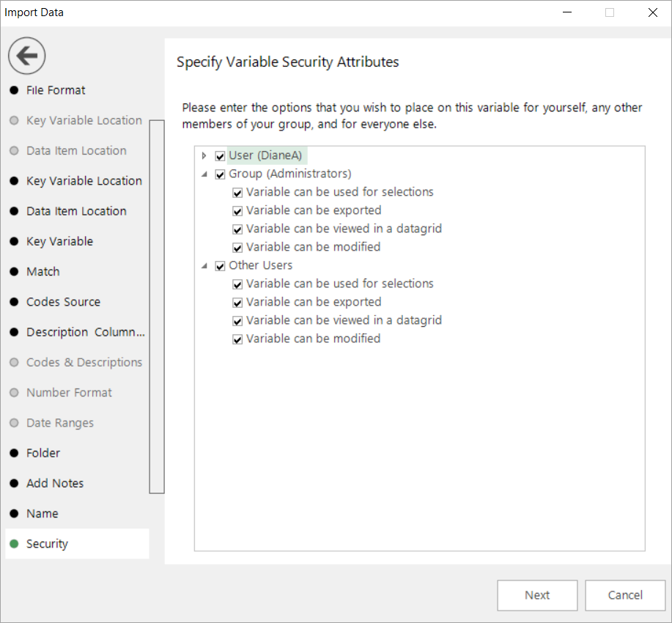Click the Match step bullet icon

[x=14, y=271]
